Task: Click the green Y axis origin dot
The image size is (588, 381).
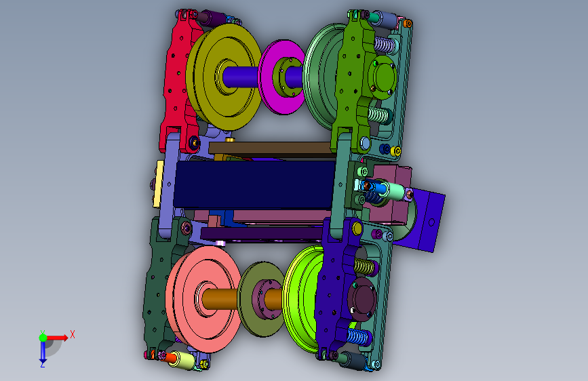Action: click(x=43, y=338)
